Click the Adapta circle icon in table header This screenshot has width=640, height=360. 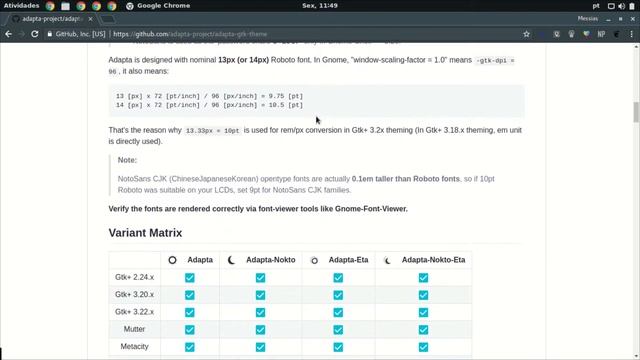pyautogui.click(x=172, y=260)
